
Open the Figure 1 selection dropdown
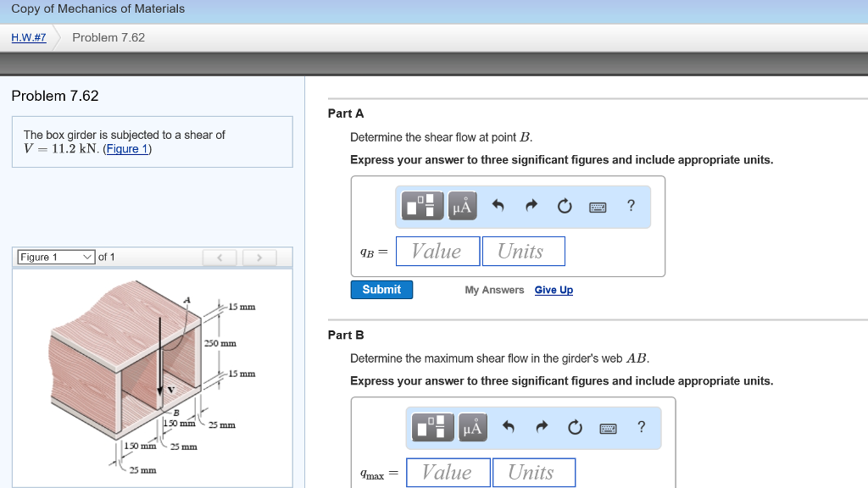pyautogui.click(x=55, y=256)
